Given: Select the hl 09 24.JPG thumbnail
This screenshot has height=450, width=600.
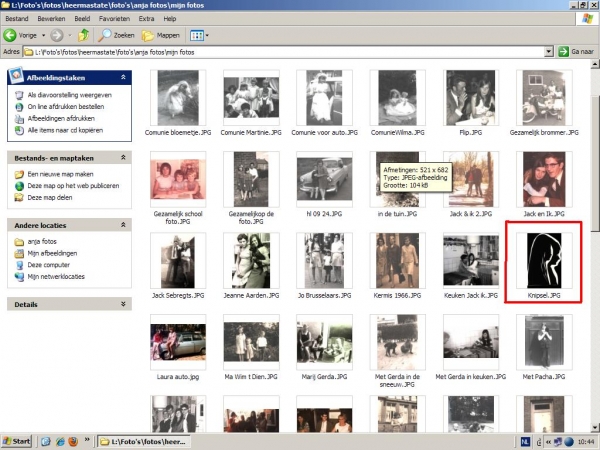Looking at the screenshot, I should [324, 179].
